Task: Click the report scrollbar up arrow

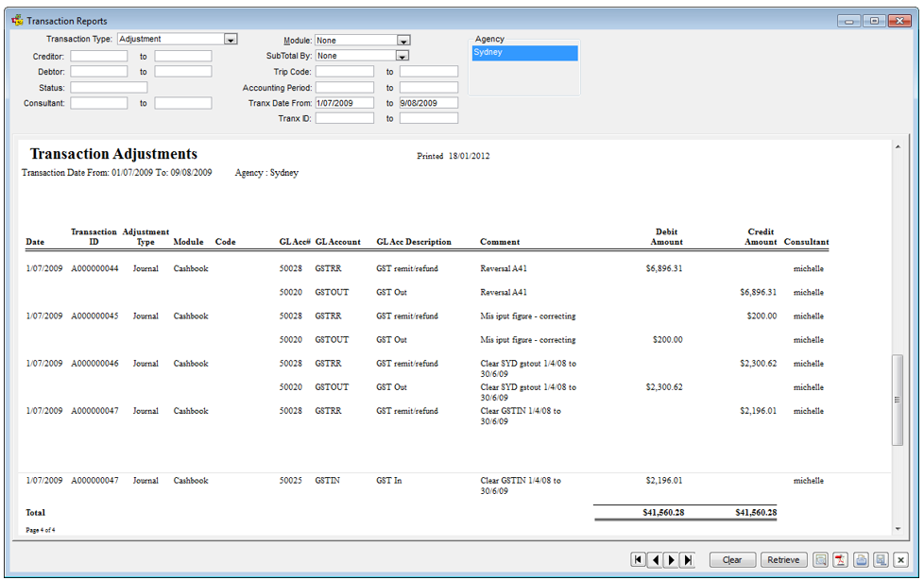Action: point(898,146)
